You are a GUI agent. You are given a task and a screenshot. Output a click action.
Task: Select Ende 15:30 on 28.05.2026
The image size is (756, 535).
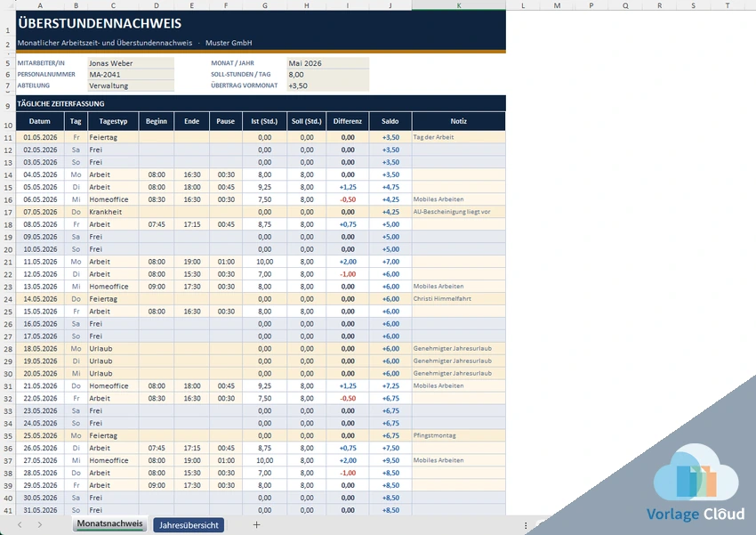[191, 474]
